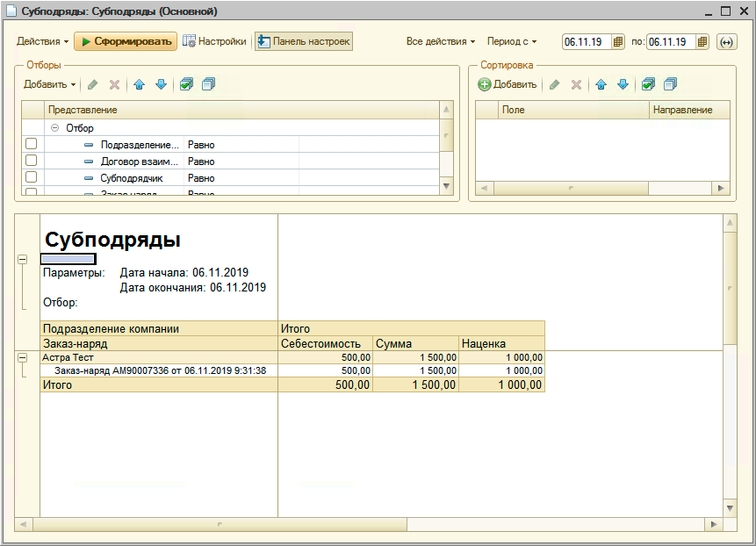Click the Представление column header
Screen dimensions: 756x546
[242, 110]
